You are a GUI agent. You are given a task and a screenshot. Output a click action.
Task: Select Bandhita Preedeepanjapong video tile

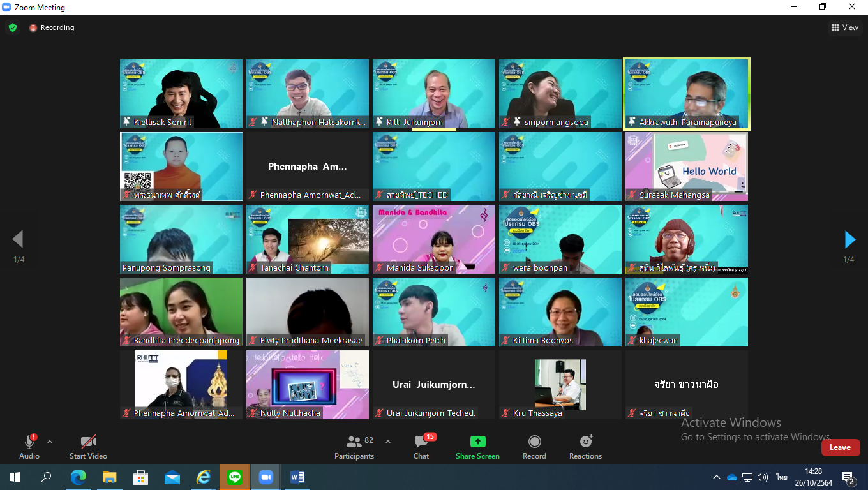[x=181, y=312]
